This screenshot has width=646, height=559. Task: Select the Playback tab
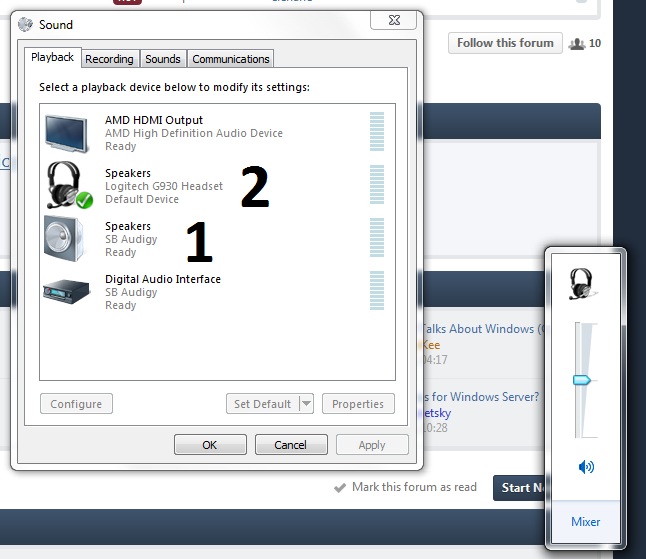pyautogui.click(x=52, y=57)
